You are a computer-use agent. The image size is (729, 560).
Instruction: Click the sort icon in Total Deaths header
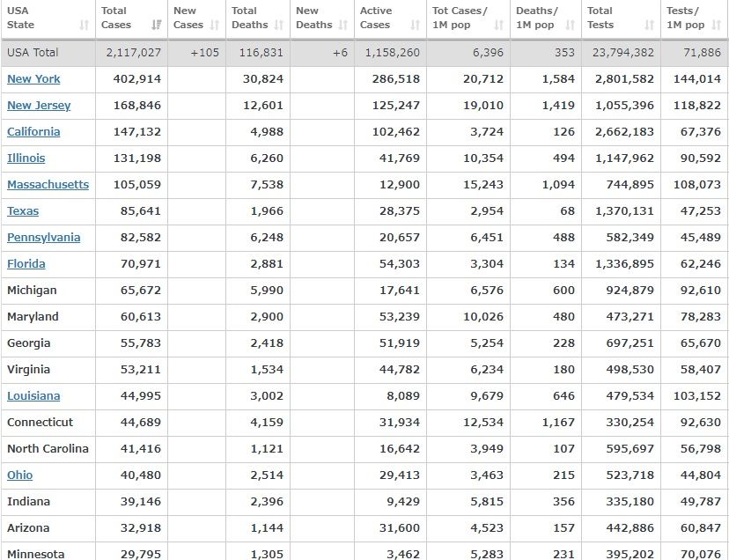coord(279,26)
